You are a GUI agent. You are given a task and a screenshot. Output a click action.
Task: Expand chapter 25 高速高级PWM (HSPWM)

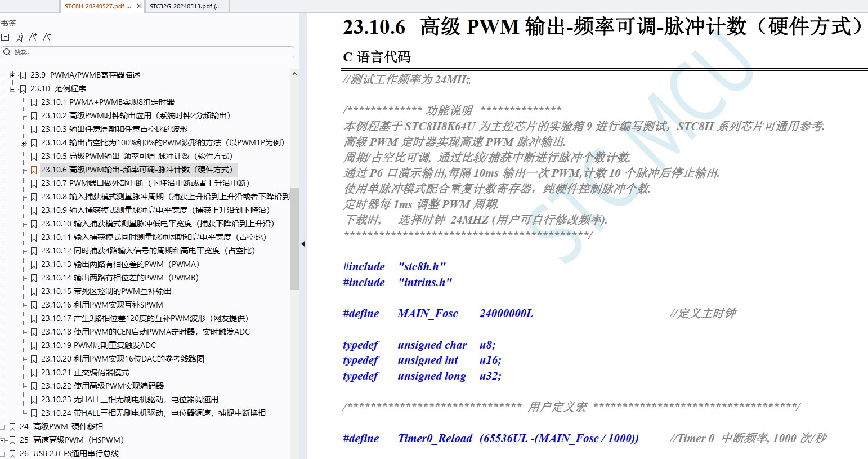(x=2, y=440)
